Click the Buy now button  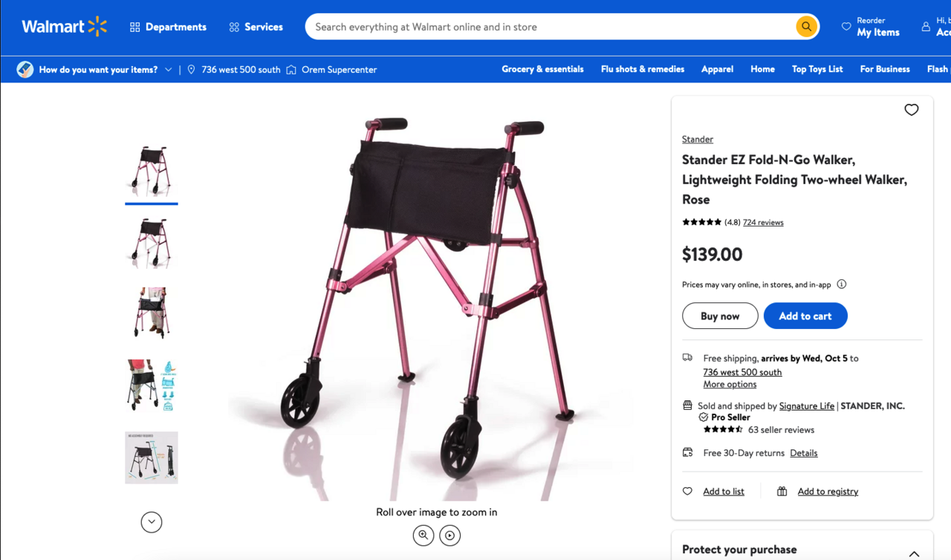coord(720,316)
